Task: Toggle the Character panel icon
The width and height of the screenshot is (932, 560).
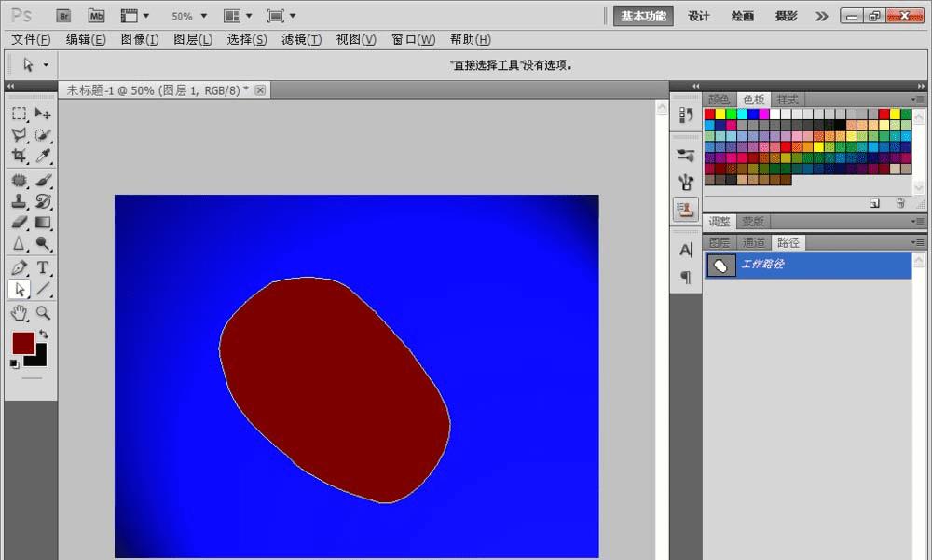Action: coord(686,250)
